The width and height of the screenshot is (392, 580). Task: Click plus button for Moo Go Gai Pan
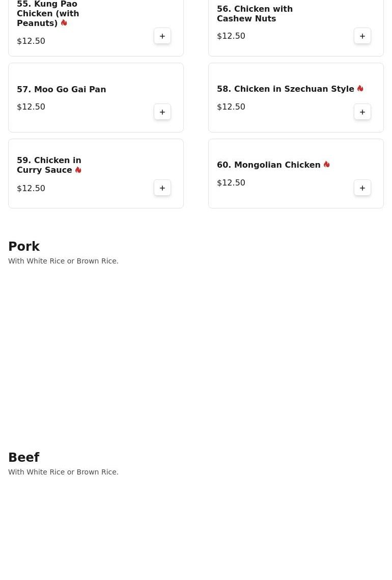coord(162,112)
